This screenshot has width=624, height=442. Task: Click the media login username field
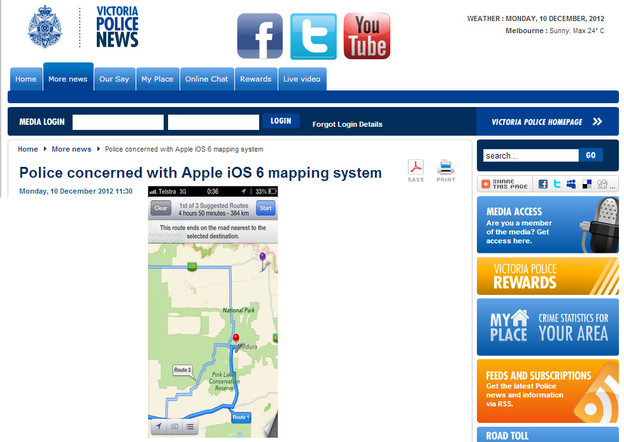click(x=118, y=122)
